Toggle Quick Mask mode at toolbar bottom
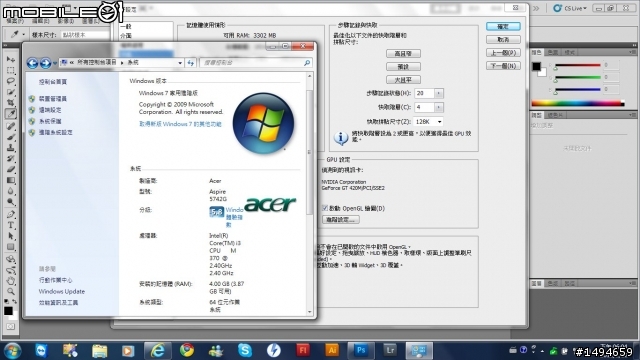 [11, 327]
